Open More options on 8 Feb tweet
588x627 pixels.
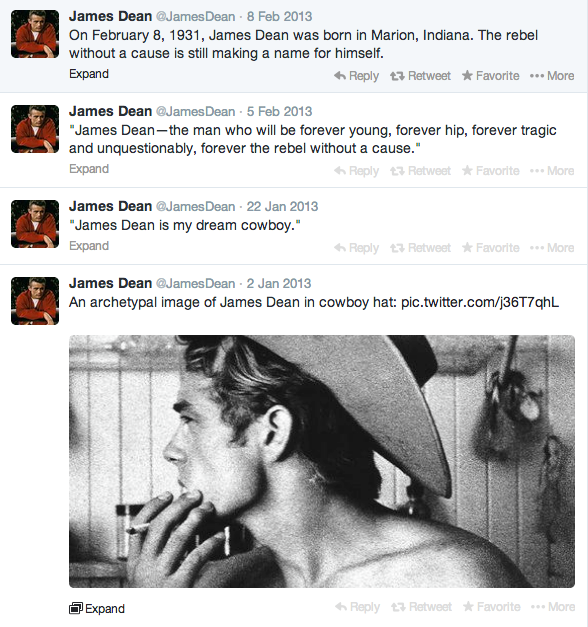[552, 76]
